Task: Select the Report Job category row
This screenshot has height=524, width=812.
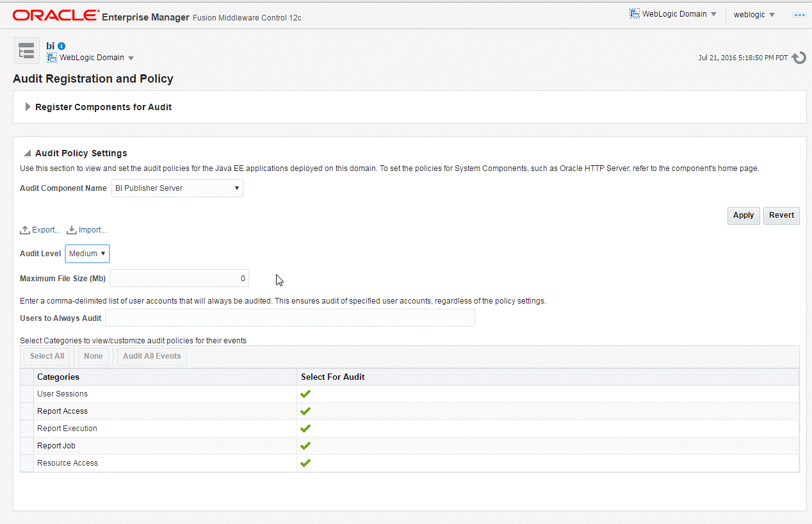Action: 410,446
